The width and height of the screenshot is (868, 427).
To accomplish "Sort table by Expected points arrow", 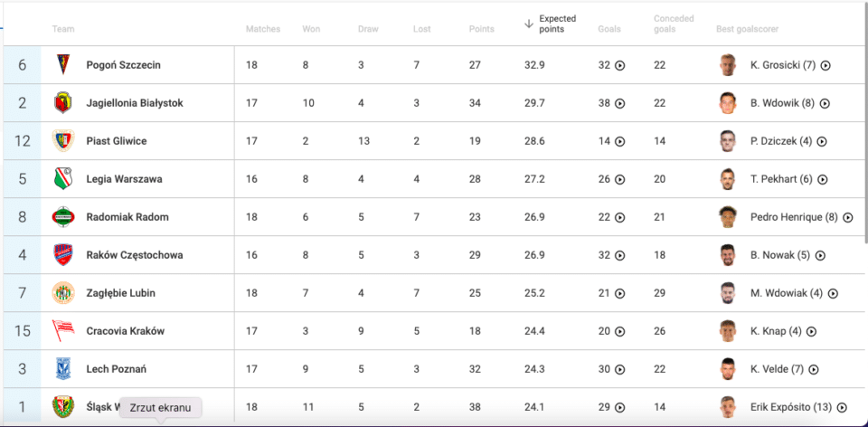I will pos(529,24).
